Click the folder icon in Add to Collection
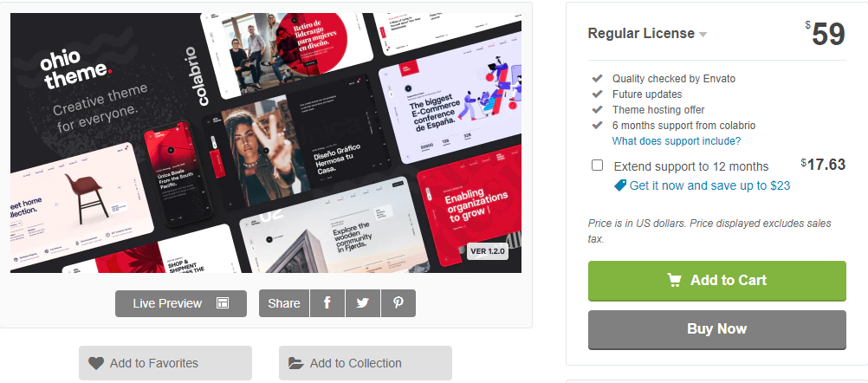The height and width of the screenshot is (383, 868). (x=296, y=363)
